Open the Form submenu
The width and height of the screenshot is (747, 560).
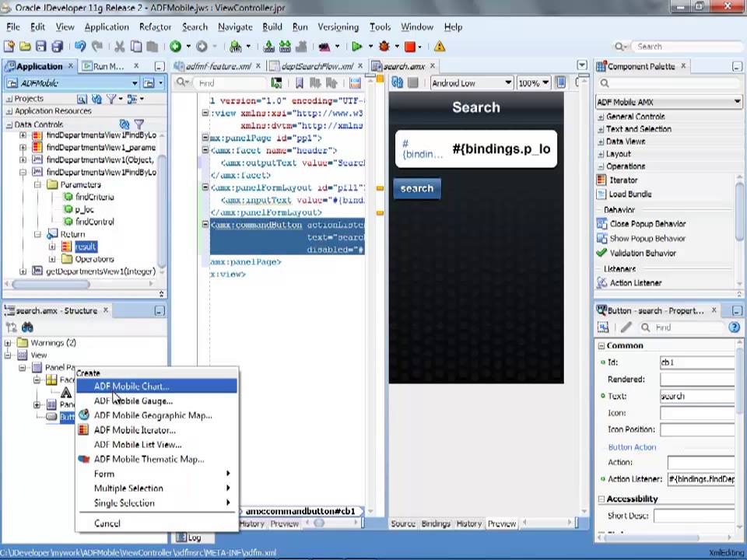pyautogui.click(x=156, y=474)
